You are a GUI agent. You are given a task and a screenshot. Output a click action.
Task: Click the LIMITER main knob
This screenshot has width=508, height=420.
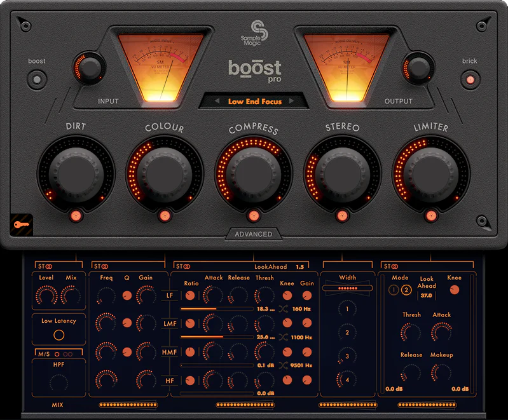[x=431, y=175]
